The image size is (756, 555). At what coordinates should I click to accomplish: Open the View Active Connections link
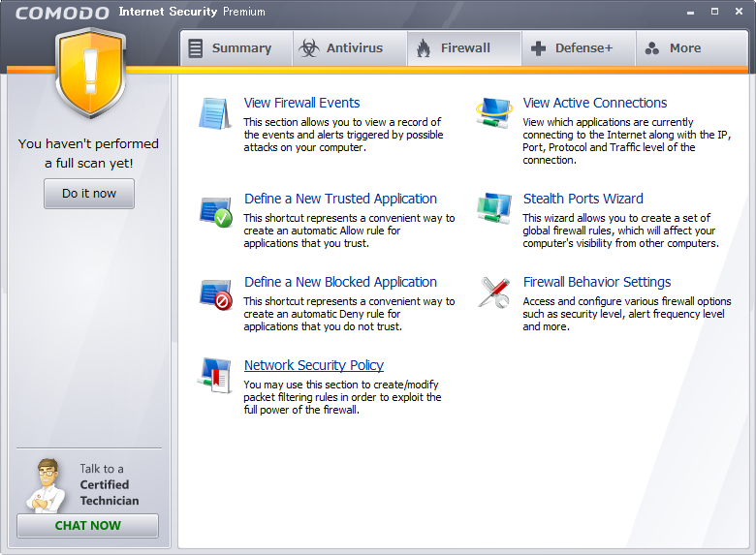click(x=594, y=103)
